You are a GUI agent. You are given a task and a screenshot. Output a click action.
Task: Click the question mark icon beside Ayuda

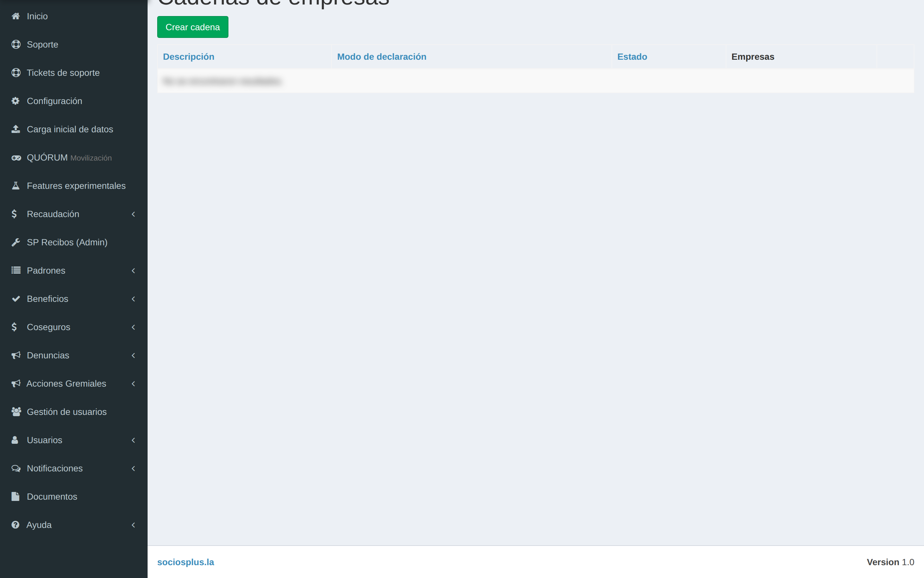coord(15,525)
